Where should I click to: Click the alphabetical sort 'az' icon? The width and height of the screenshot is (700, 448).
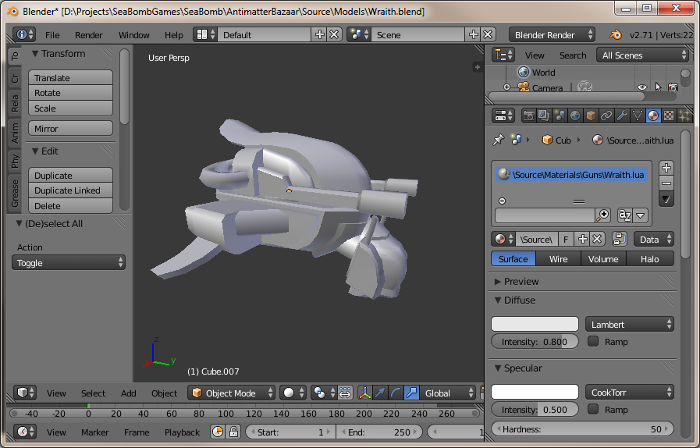pyautogui.click(x=625, y=216)
